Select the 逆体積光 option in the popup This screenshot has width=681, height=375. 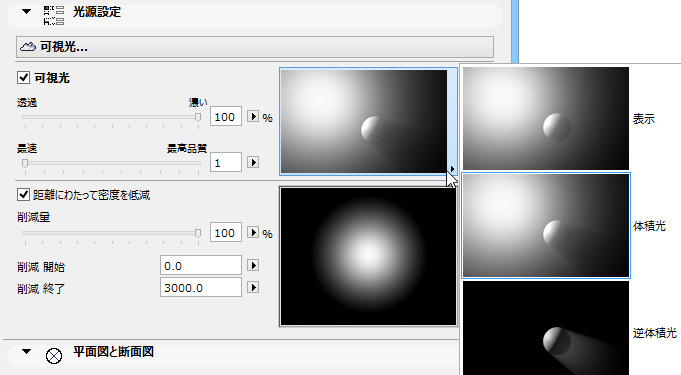(x=569, y=328)
